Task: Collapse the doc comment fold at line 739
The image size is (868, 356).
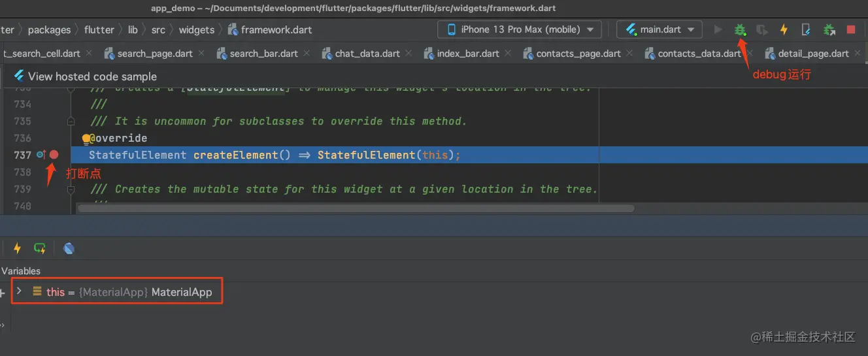Action: pos(71,189)
